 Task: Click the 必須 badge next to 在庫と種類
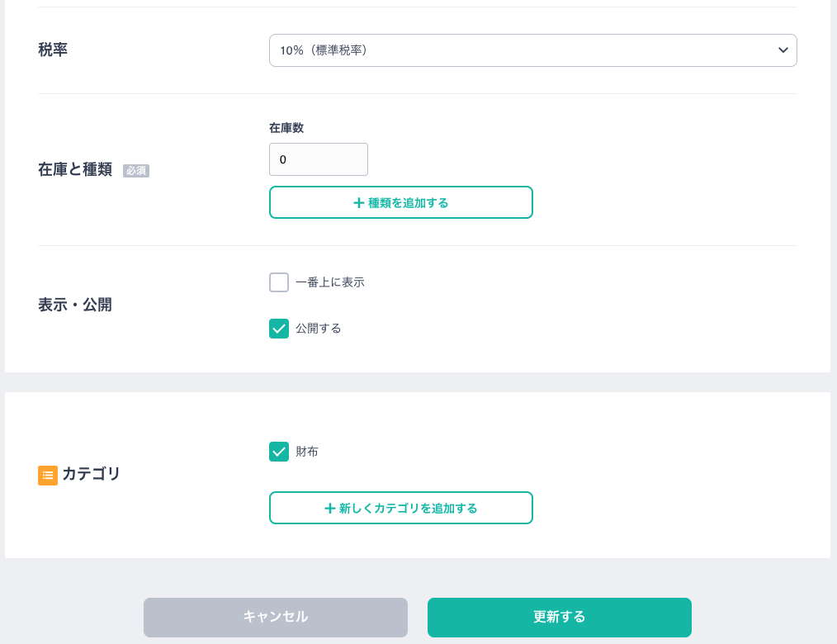tap(136, 171)
